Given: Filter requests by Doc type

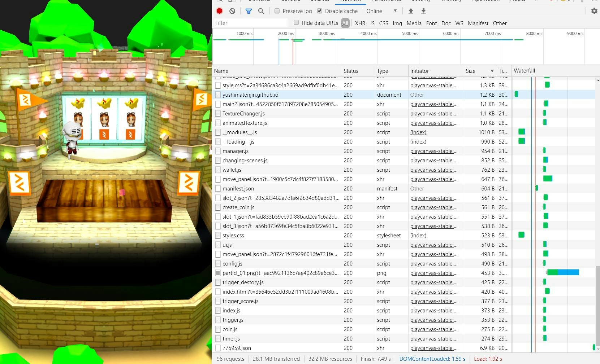Looking at the screenshot, I should click(x=446, y=23).
